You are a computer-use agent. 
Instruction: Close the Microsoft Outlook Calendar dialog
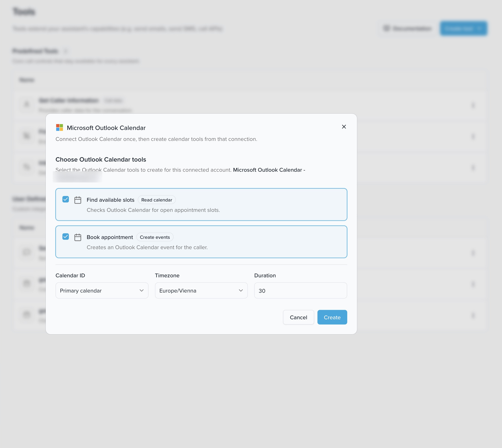click(x=344, y=127)
